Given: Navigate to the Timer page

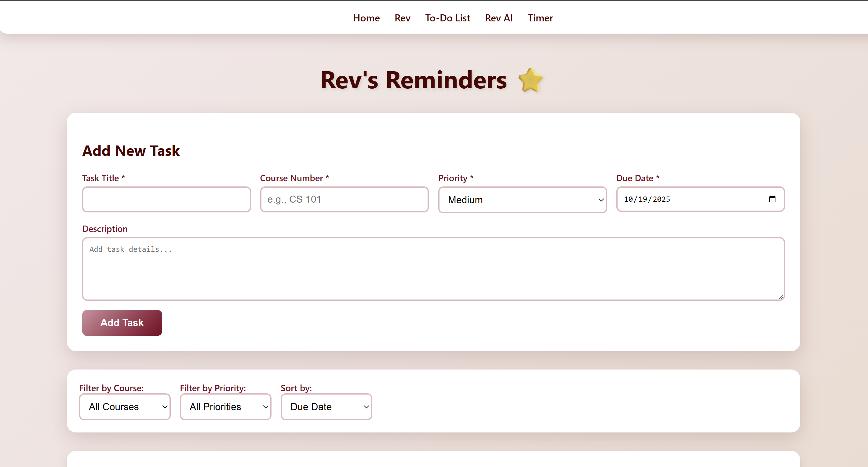Looking at the screenshot, I should tap(540, 18).
